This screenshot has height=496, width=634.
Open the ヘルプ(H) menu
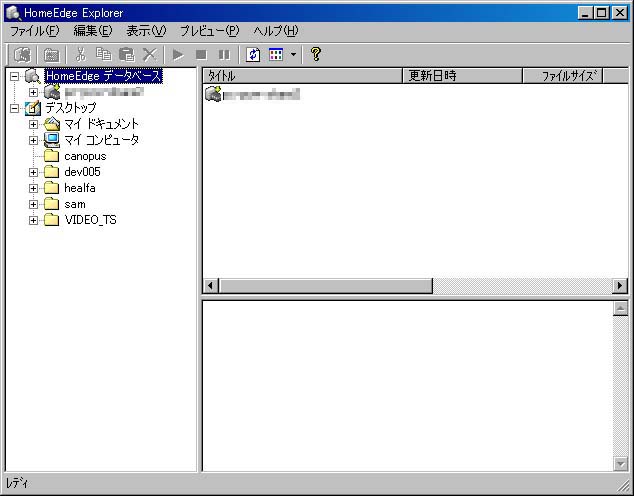(276, 31)
